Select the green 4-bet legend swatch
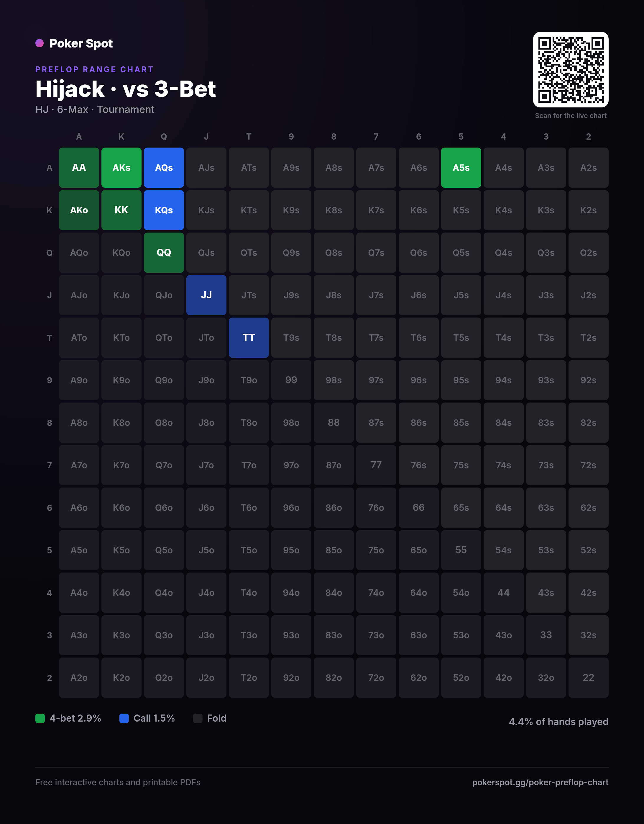Viewport: 644px width, 824px height. (x=40, y=718)
